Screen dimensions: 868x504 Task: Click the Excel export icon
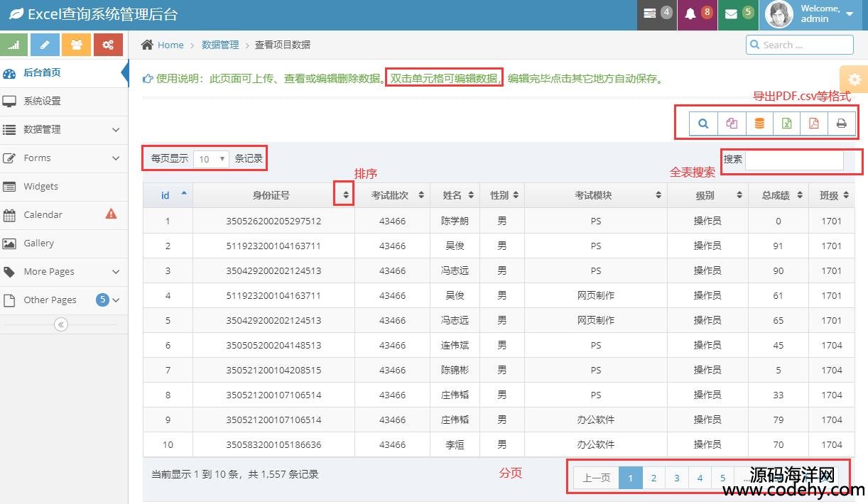[786, 124]
